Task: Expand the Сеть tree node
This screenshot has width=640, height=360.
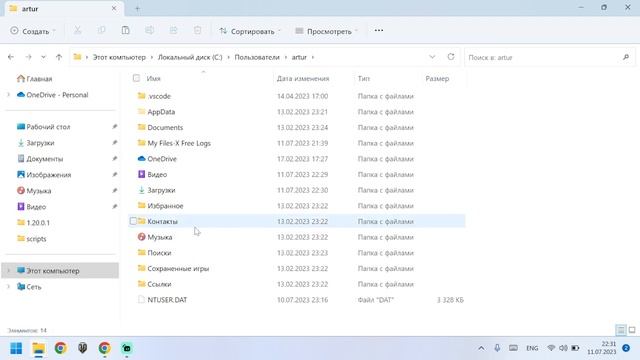Action: tap(9, 287)
